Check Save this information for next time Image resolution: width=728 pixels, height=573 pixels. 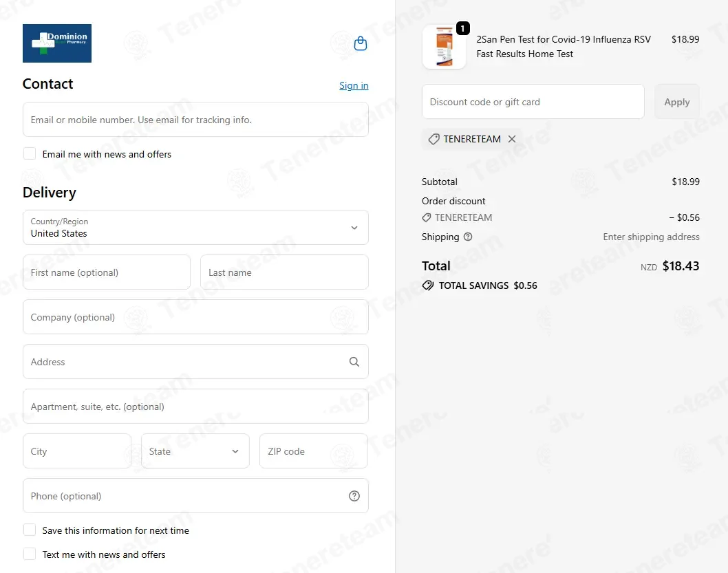pos(30,530)
